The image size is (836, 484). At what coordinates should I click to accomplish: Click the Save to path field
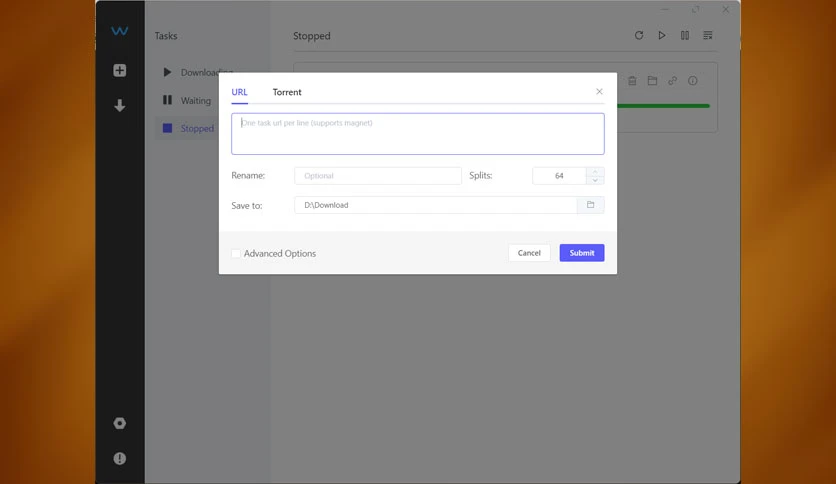(x=436, y=205)
